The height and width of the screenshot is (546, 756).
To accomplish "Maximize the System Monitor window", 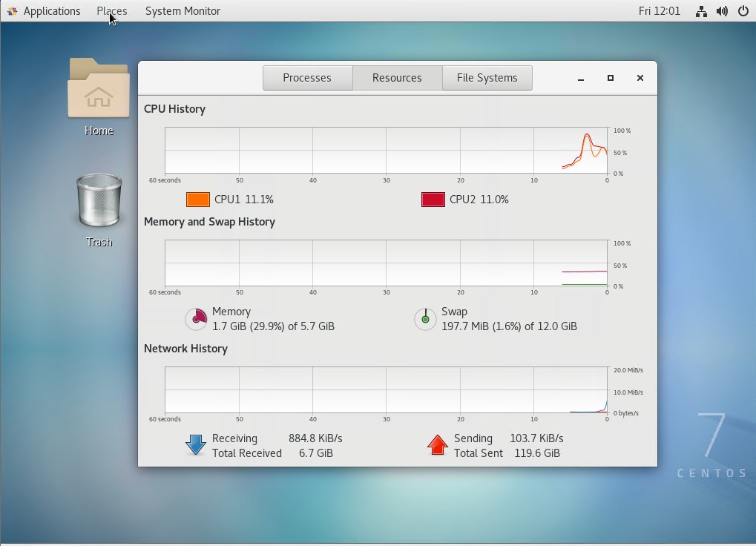I will click(x=611, y=78).
